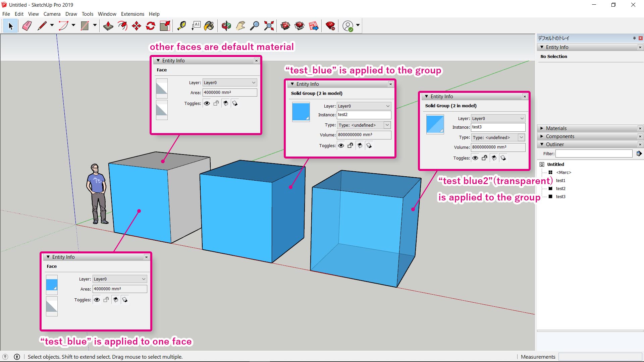
Task: Expand the Components panel
Action: click(x=559, y=136)
